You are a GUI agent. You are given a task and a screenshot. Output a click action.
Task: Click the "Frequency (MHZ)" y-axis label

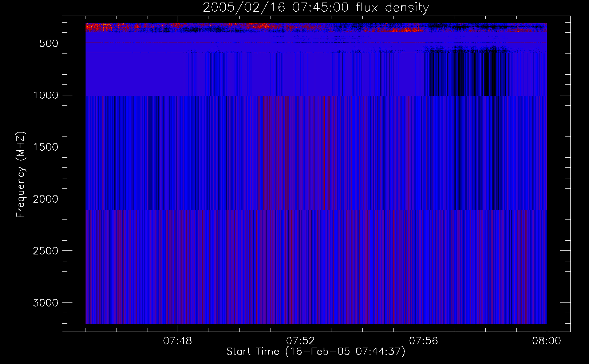(21, 175)
